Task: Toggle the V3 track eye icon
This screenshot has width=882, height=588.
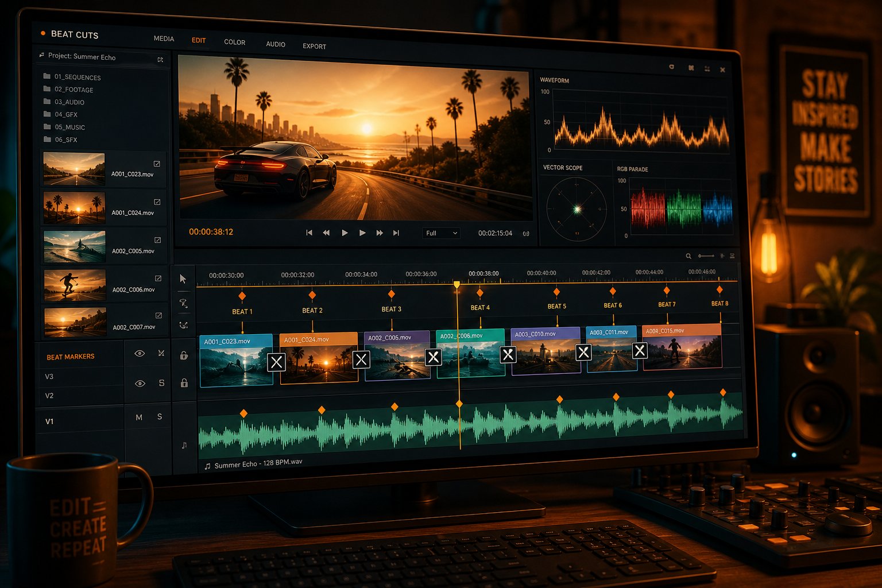Action: click(140, 383)
